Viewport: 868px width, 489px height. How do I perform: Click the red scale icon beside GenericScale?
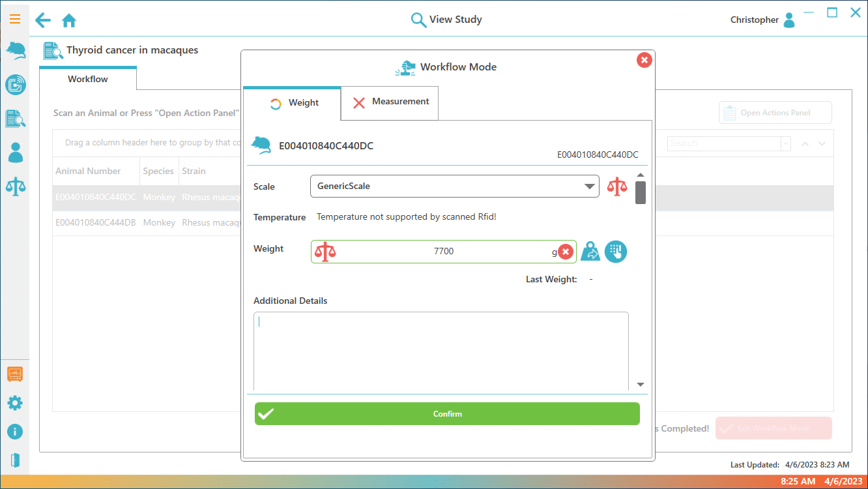coord(616,186)
